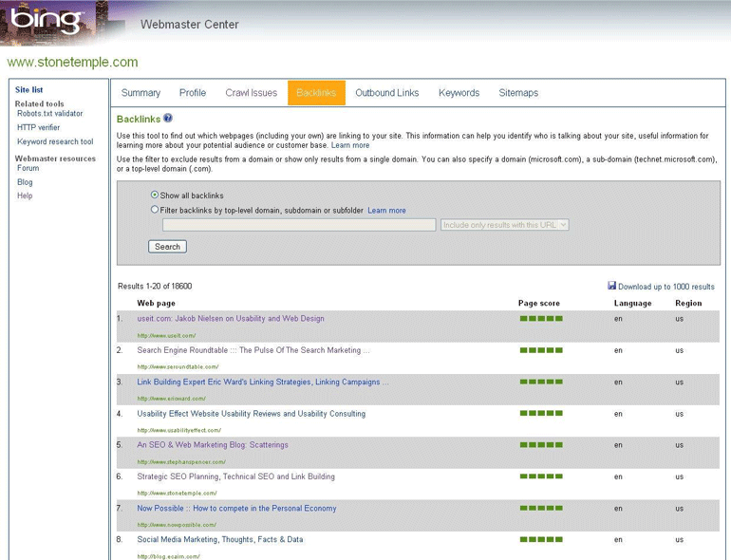Click the Bing logo
Screen dimensions: 731x560
click(x=47, y=20)
